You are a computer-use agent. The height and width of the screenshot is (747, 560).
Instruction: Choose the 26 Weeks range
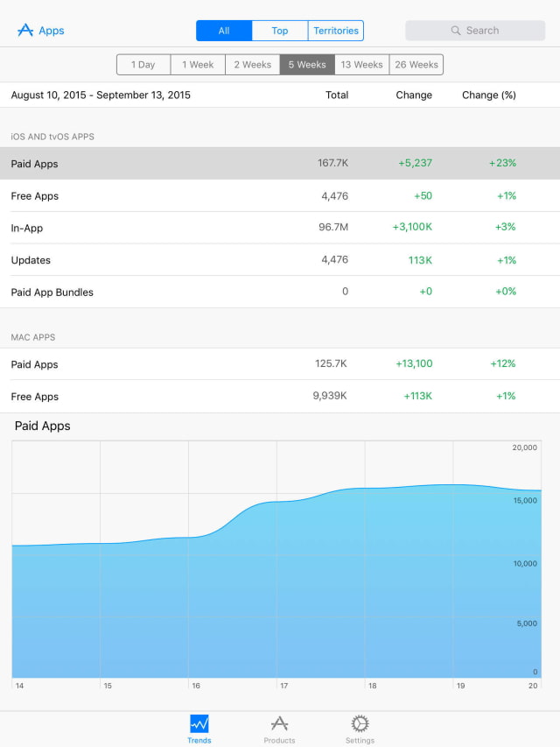[416, 65]
